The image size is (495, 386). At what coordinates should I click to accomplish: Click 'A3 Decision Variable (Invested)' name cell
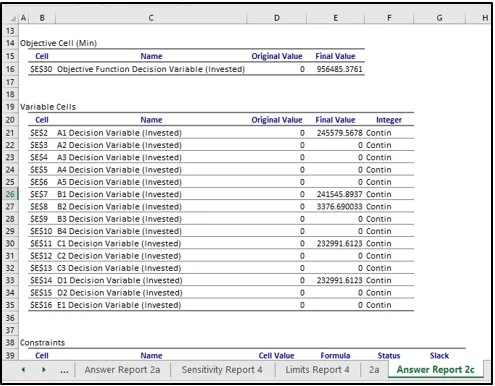tap(119, 157)
